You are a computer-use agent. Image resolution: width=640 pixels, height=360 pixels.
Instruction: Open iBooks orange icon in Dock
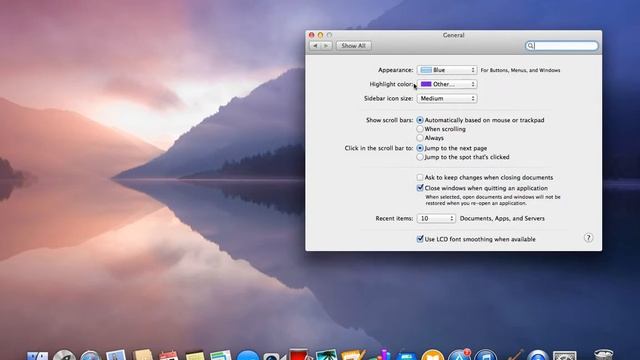(432, 355)
